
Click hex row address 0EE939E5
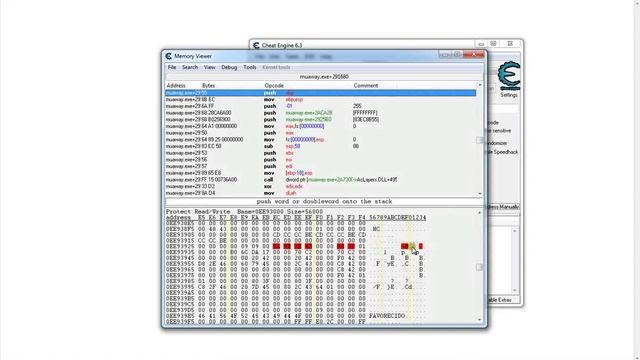(180, 316)
